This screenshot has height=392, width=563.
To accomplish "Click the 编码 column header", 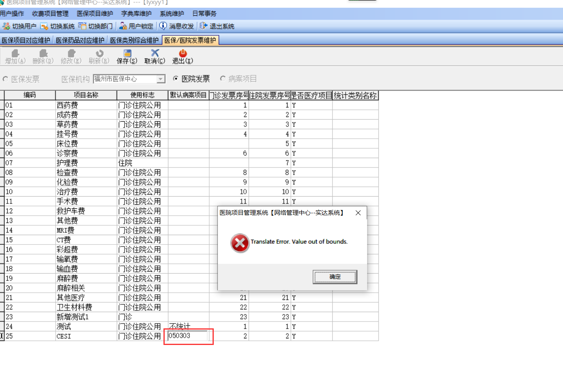I will [x=30, y=95].
